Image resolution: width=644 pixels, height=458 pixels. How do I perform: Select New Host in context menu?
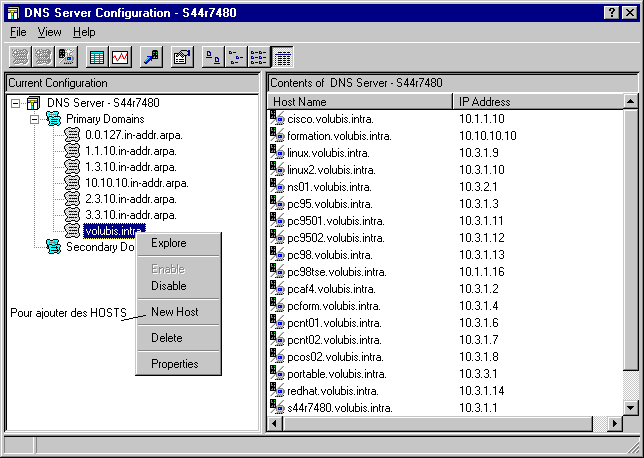tap(174, 312)
